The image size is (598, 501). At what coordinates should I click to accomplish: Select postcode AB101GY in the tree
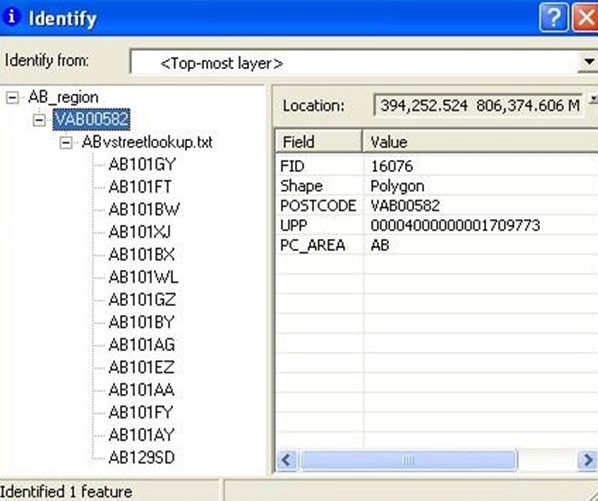[142, 165]
